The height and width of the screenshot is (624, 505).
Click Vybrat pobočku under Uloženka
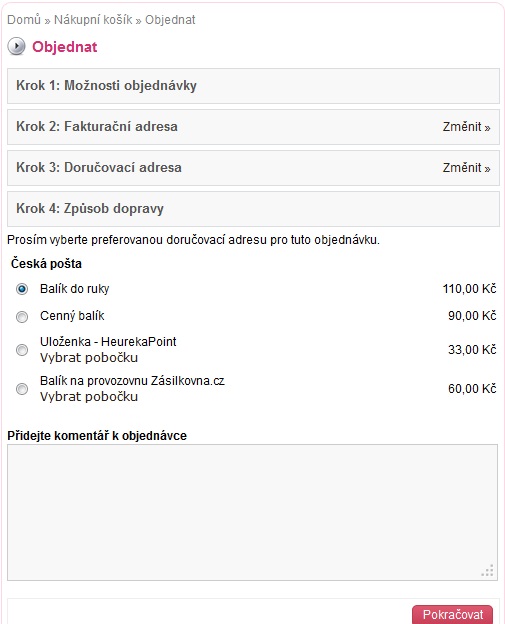(89, 358)
